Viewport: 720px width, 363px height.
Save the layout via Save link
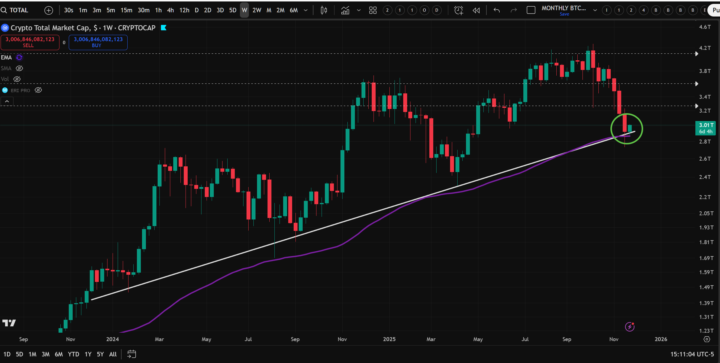[x=564, y=14]
